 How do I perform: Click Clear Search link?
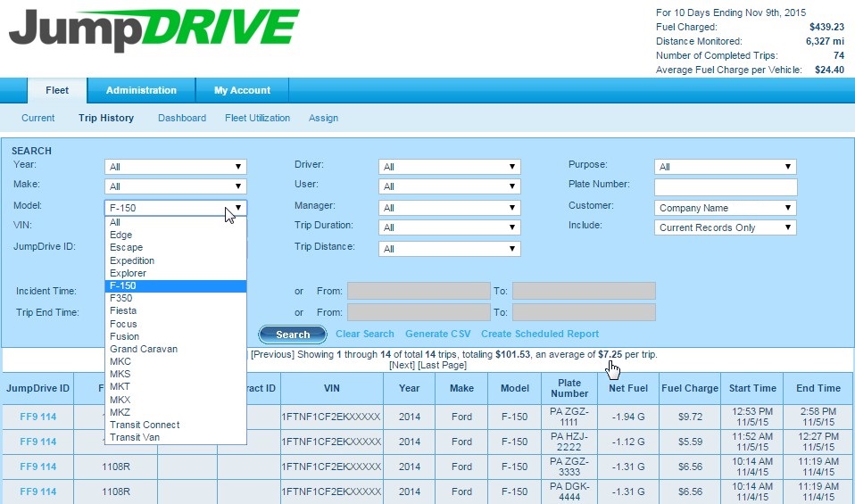click(x=365, y=334)
